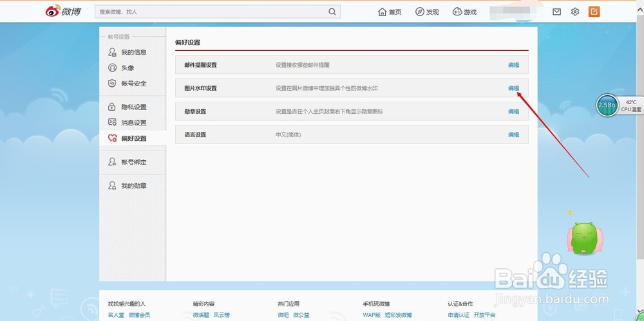The height and width of the screenshot is (321, 644).
Task: Open 名人堂 footer link
Action: coord(116,315)
